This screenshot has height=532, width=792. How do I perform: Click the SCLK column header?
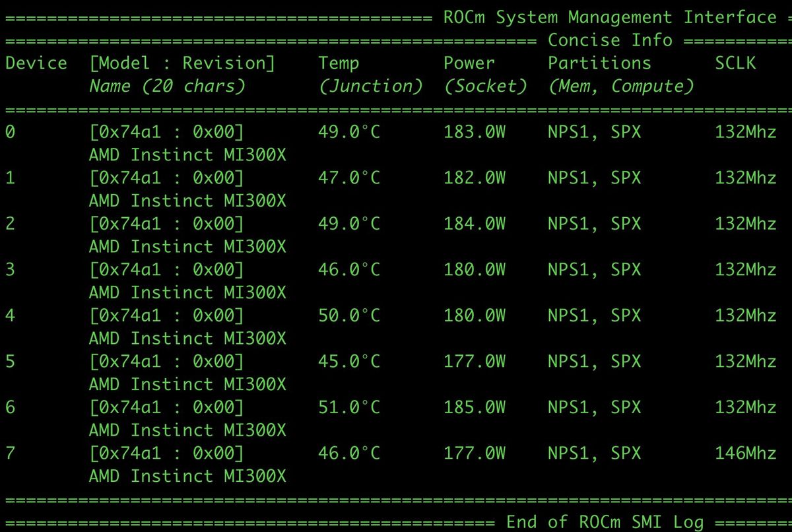tap(735, 63)
